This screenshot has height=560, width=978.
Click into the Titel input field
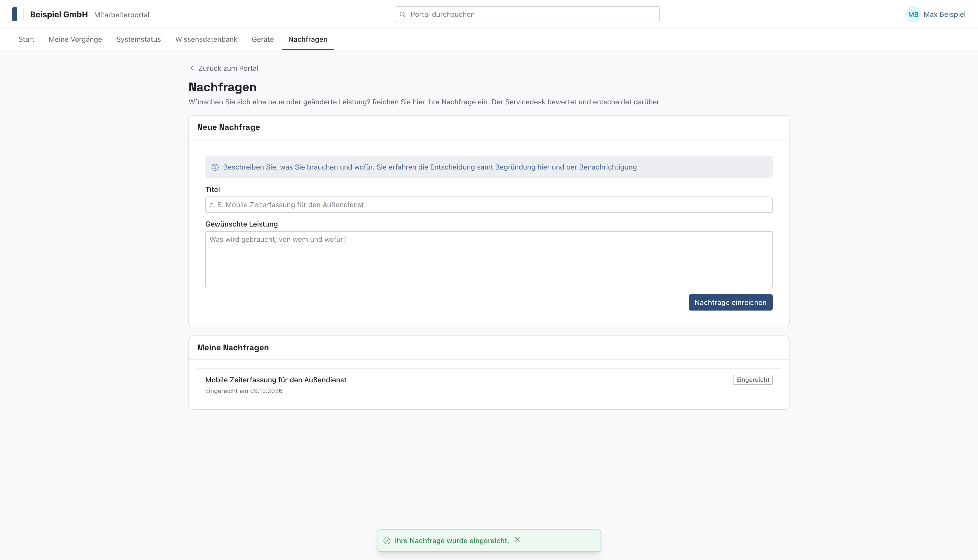488,205
